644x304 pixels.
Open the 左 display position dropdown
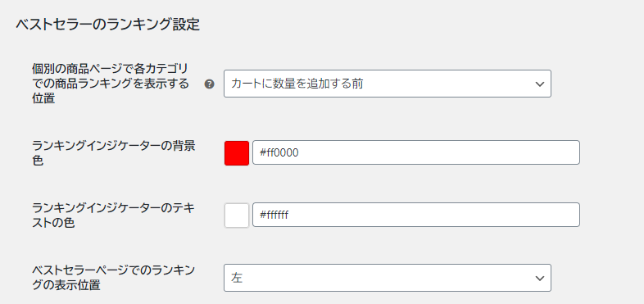click(x=388, y=278)
